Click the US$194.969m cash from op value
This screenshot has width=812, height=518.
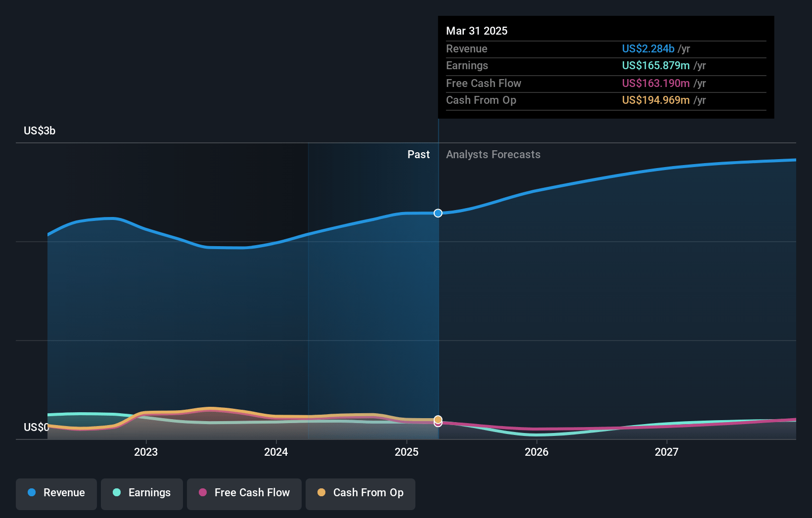tap(656, 100)
